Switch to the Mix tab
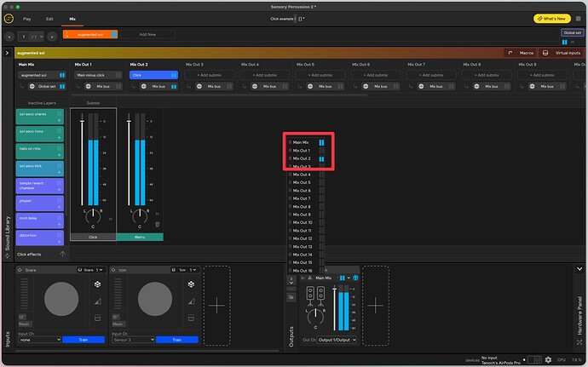588x367 pixels. tap(72, 19)
